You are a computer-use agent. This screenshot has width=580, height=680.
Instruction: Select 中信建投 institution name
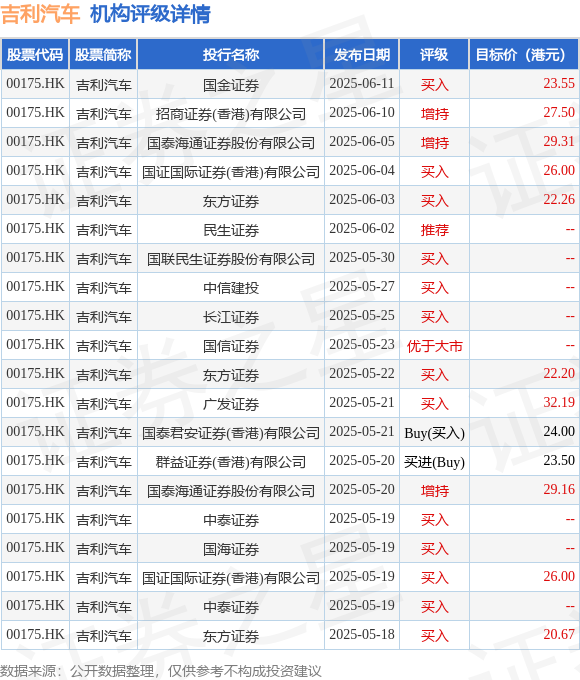(x=231, y=288)
